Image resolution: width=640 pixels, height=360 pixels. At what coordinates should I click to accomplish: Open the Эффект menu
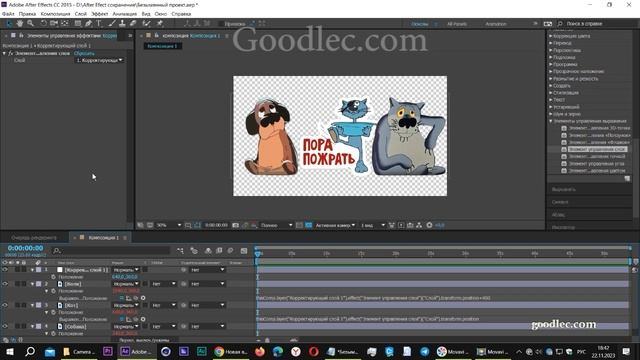point(100,14)
